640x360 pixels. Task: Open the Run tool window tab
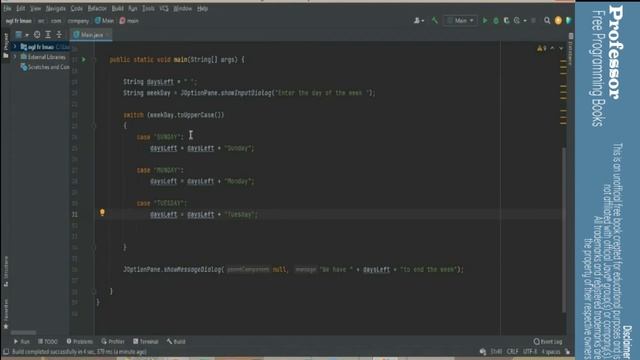tap(22, 341)
